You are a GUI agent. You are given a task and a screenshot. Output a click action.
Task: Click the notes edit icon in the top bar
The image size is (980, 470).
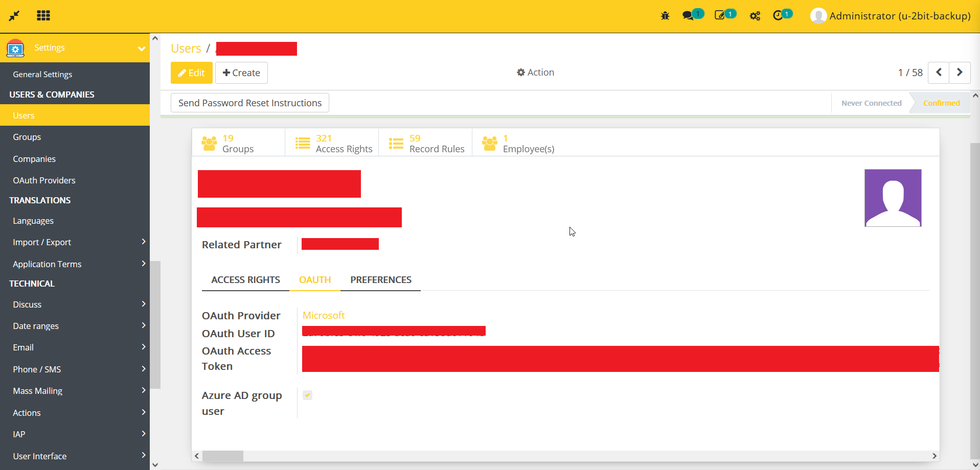coord(720,15)
